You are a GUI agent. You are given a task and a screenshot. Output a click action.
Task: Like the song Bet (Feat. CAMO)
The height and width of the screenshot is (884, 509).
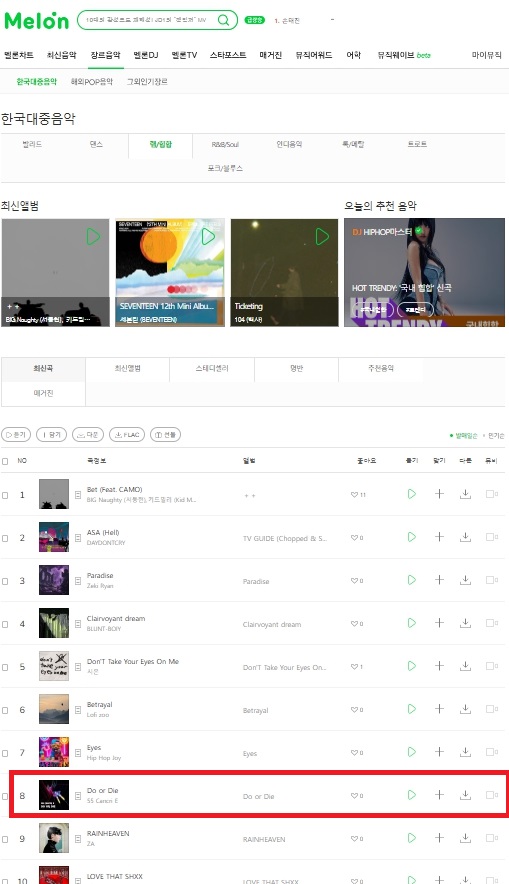point(358,494)
